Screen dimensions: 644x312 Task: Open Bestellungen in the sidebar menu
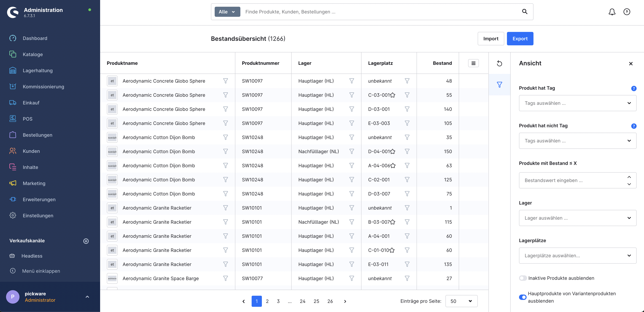[x=37, y=135]
